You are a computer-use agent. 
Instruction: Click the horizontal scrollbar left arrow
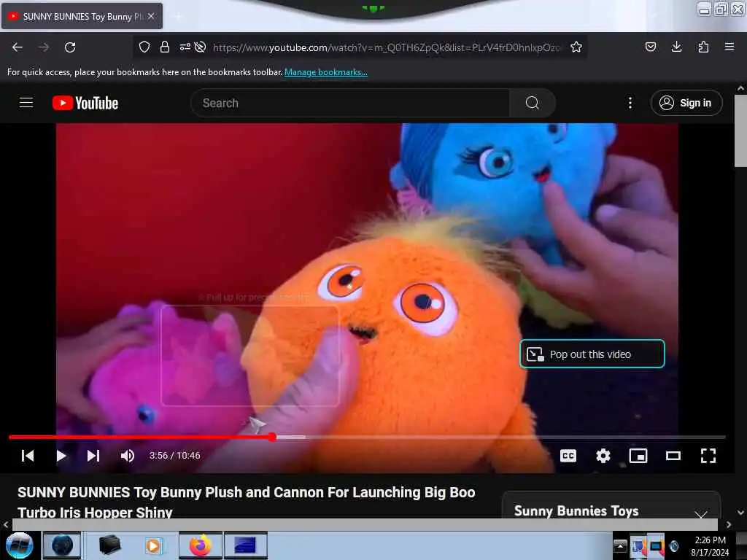click(6, 524)
